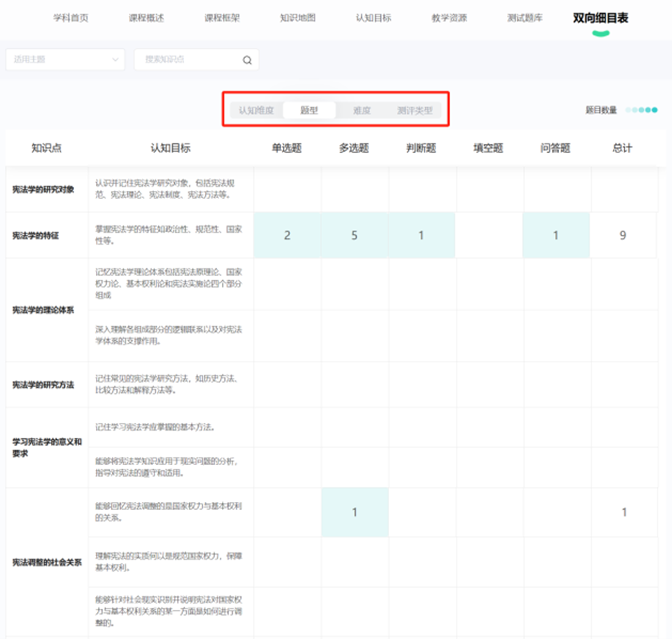The image size is (672, 639).
Task: Go to 课程概述 tab
Action: coord(147,18)
